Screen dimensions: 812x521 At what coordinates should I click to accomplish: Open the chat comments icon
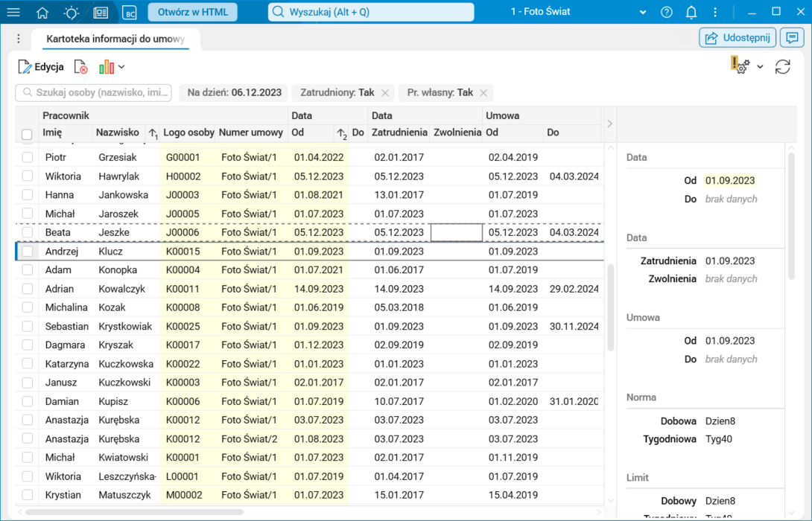[x=792, y=38]
